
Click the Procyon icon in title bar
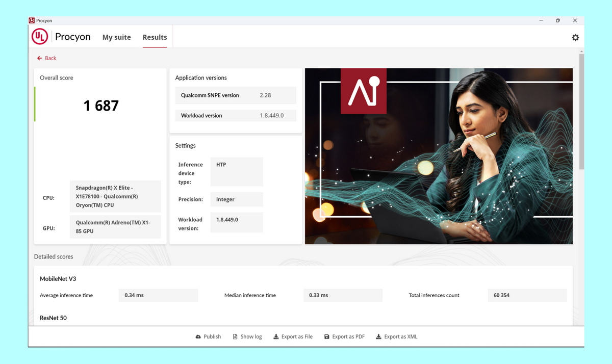[32, 20]
